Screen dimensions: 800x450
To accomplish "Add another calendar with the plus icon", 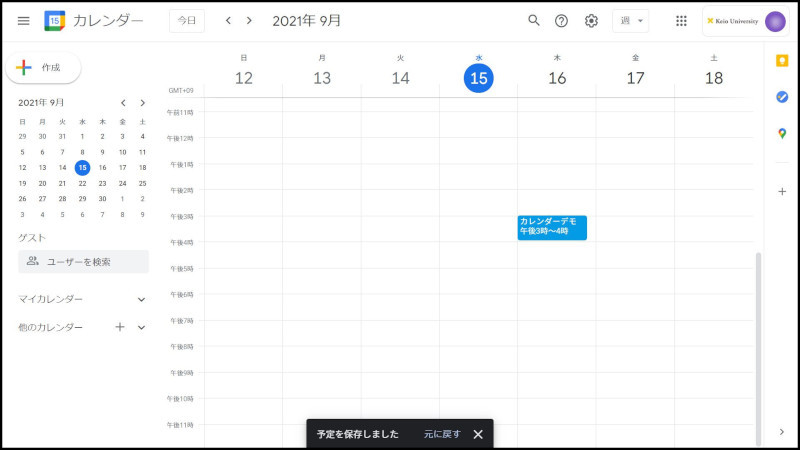I will click(120, 327).
